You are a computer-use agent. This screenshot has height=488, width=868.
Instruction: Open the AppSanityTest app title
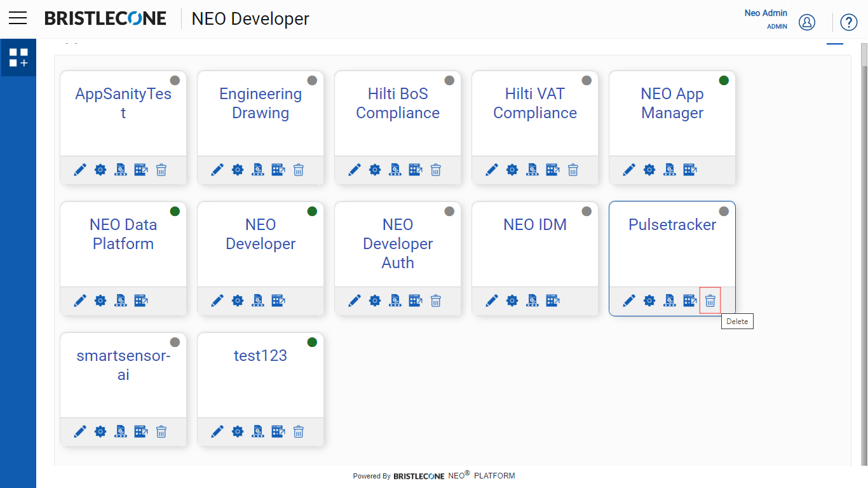tap(123, 103)
